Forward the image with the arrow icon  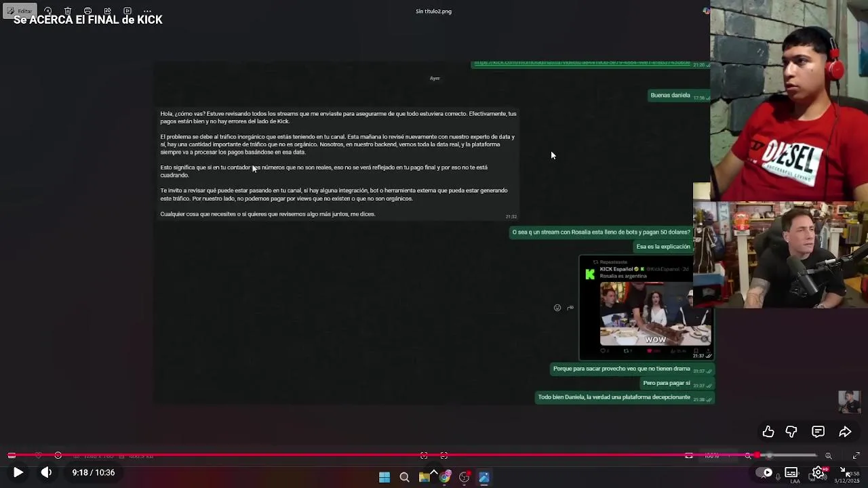(x=570, y=308)
